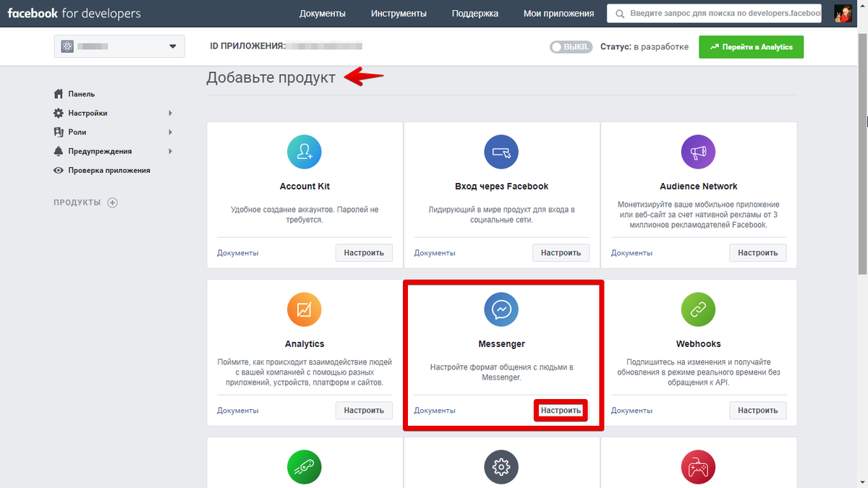This screenshot has height=488, width=868.
Task: Click the ПРОДУКТЫ section label
Action: [x=77, y=202]
